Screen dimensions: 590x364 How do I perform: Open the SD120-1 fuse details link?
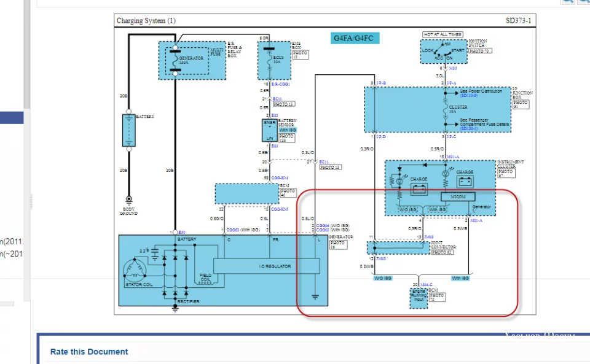(x=468, y=128)
